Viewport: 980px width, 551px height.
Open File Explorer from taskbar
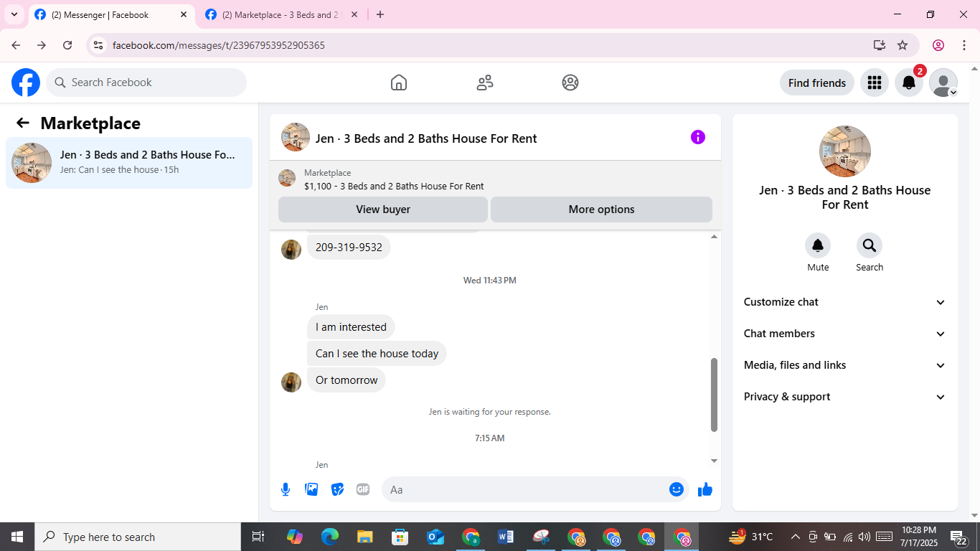click(365, 537)
